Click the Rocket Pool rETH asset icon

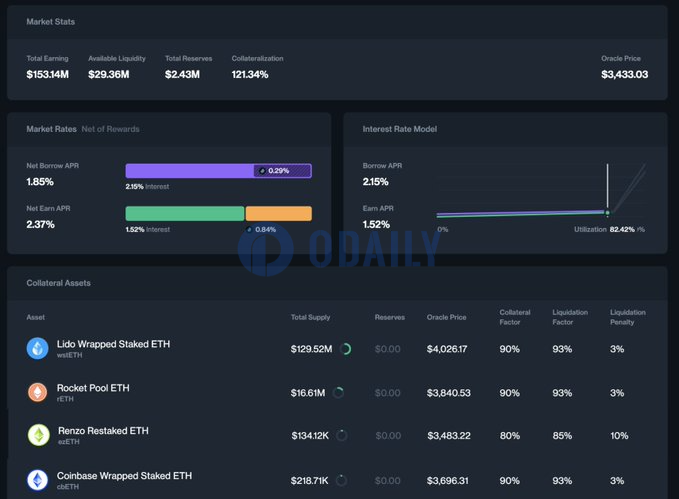(x=38, y=392)
